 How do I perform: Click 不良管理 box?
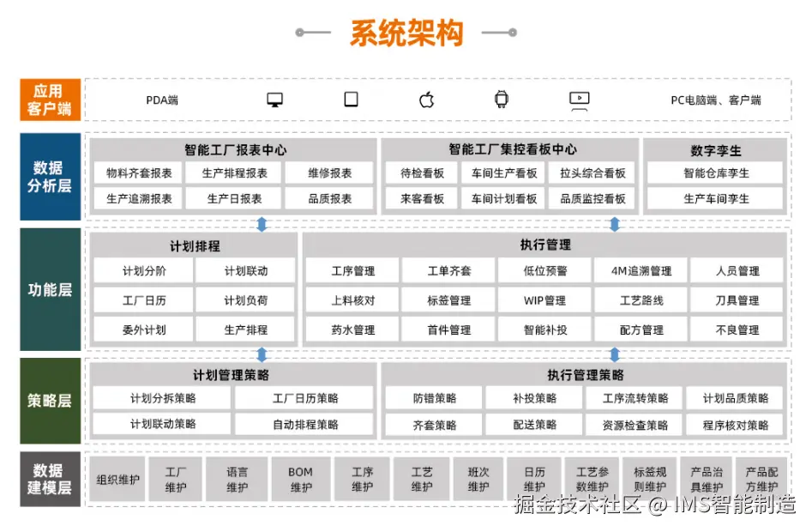click(737, 330)
